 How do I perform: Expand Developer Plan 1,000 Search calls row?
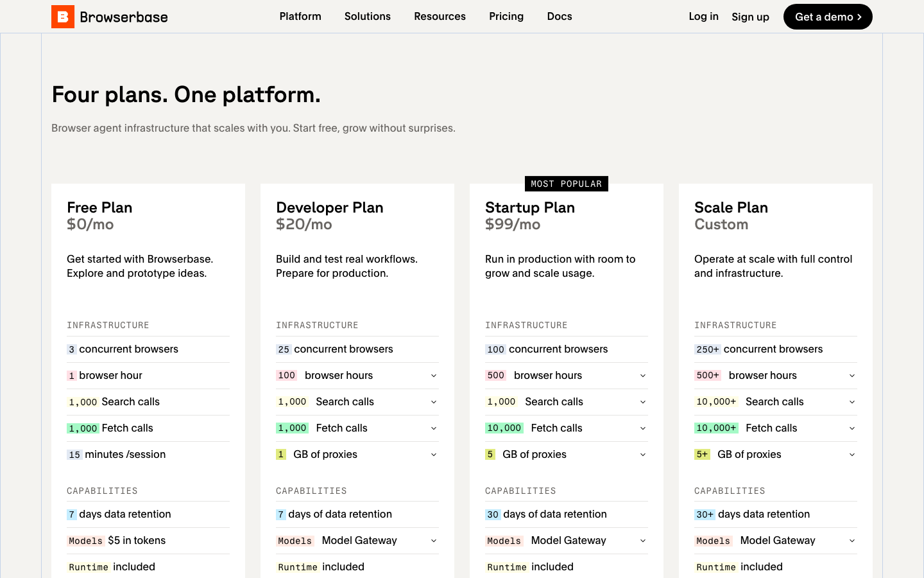[357, 402]
